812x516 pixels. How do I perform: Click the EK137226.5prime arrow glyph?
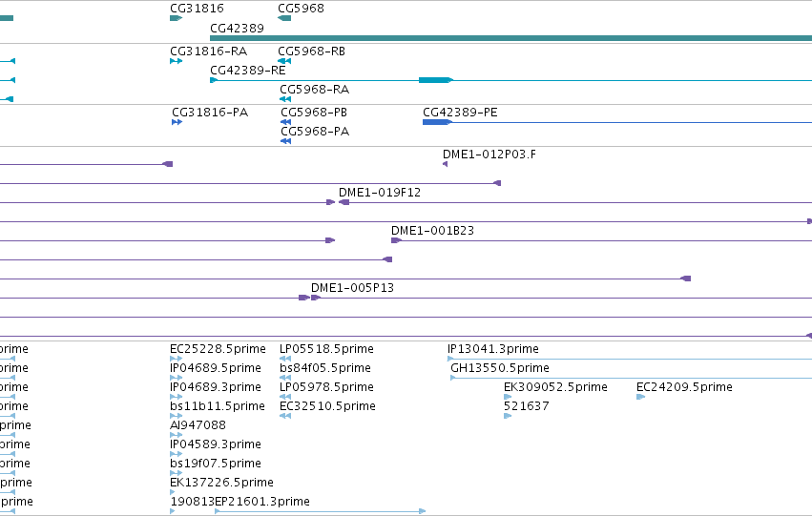(x=173, y=493)
